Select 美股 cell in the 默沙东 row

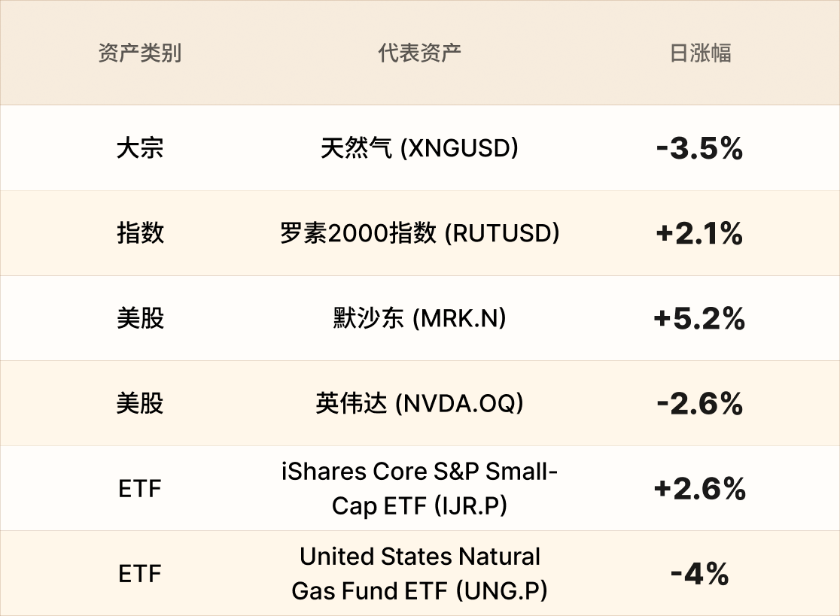pos(140,318)
